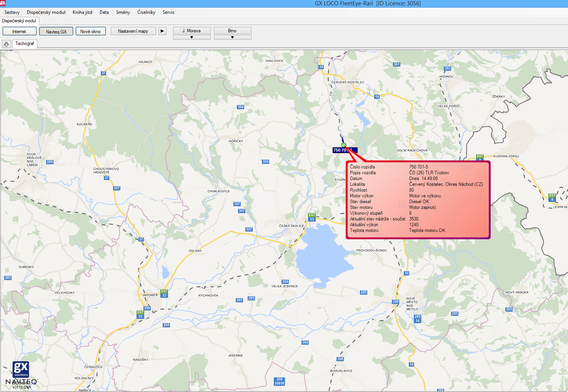568x392 pixels.
Task: Open Nastavení mapy settings
Action: coord(133,31)
